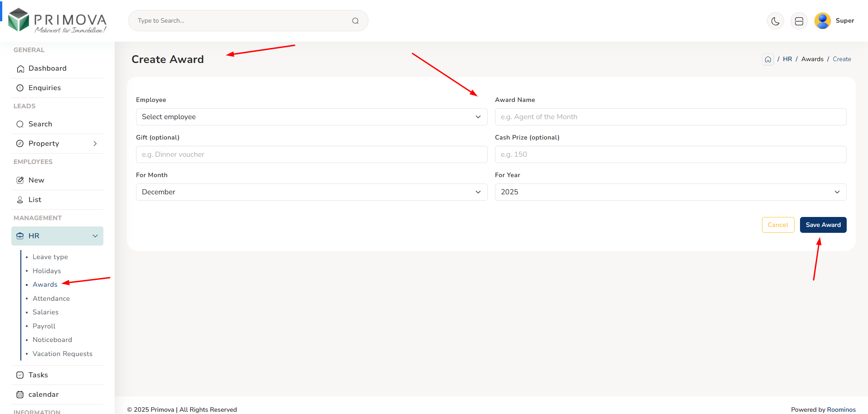This screenshot has width=868, height=414.
Task: Open the calendar sidebar item
Action: click(44, 395)
